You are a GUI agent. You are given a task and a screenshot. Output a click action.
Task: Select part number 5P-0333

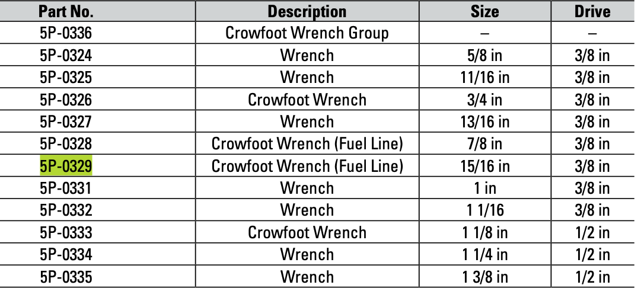tap(66, 232)
